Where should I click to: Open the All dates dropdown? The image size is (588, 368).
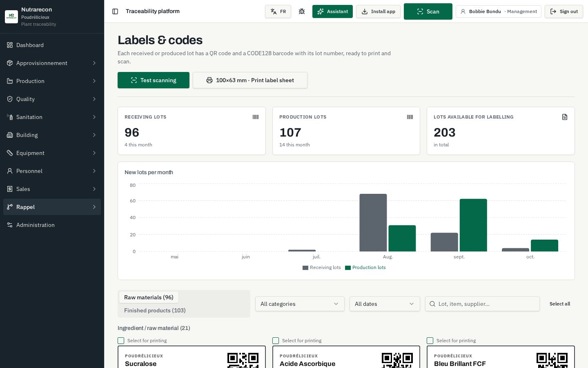click(x=385, y=304)
